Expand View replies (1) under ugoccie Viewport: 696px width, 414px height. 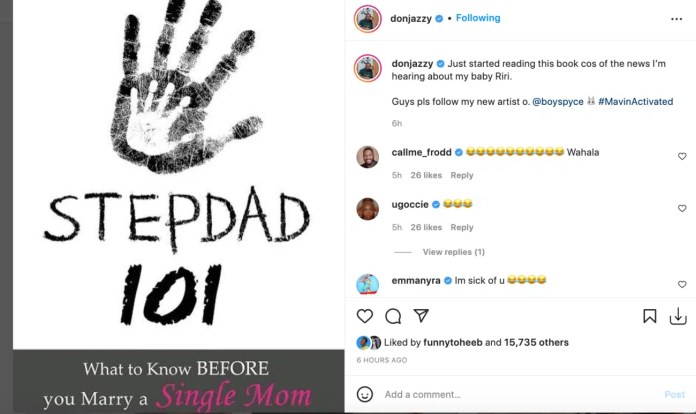pos(453,252)
